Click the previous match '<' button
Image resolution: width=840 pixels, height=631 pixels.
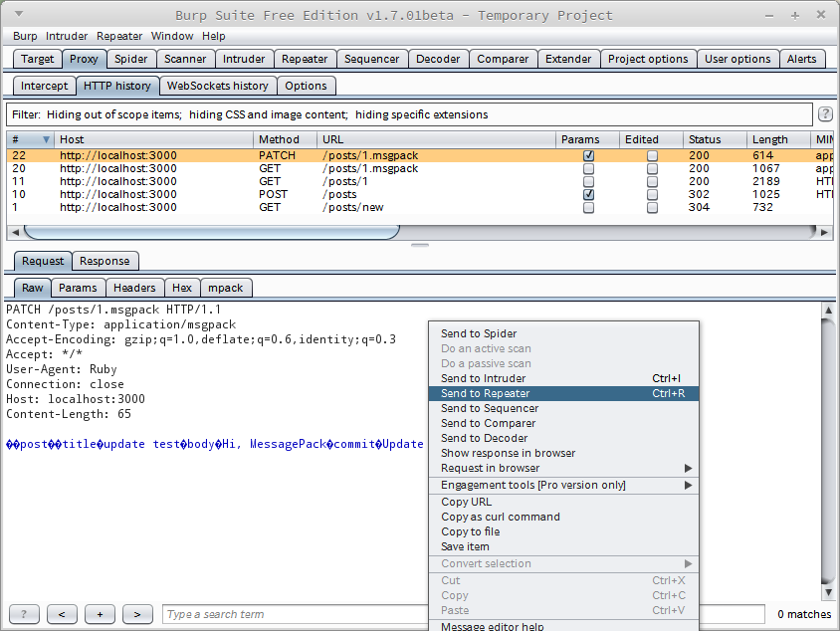tap(62, 614)
